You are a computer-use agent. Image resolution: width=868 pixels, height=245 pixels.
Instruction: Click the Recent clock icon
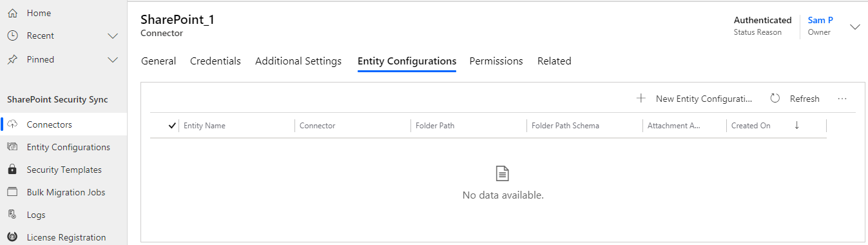tap(12, 35)
